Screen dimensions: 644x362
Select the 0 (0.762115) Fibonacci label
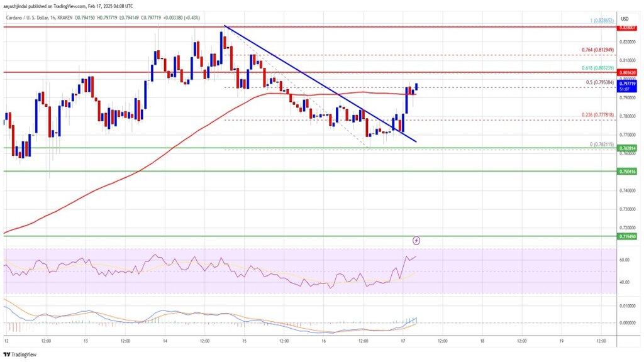[602, 145]
